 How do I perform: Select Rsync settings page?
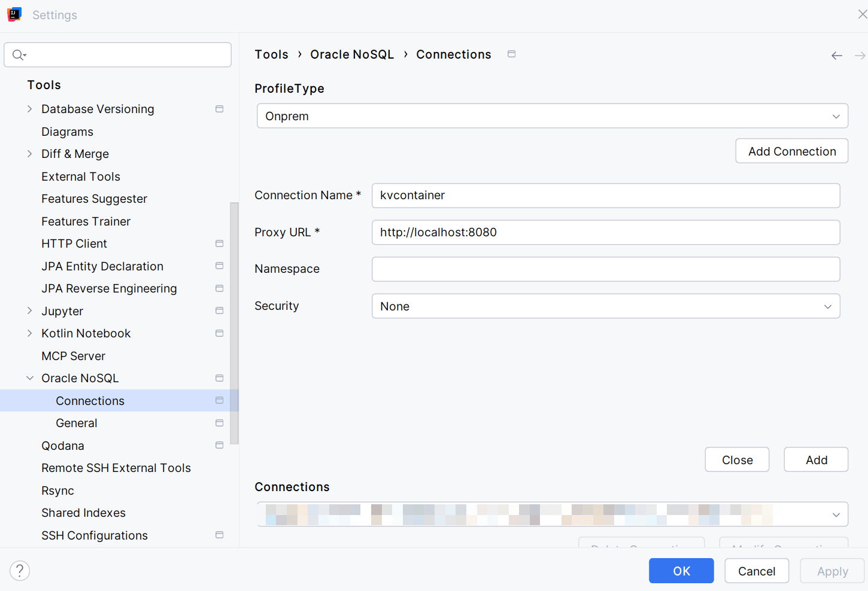[x=58, y=491]
